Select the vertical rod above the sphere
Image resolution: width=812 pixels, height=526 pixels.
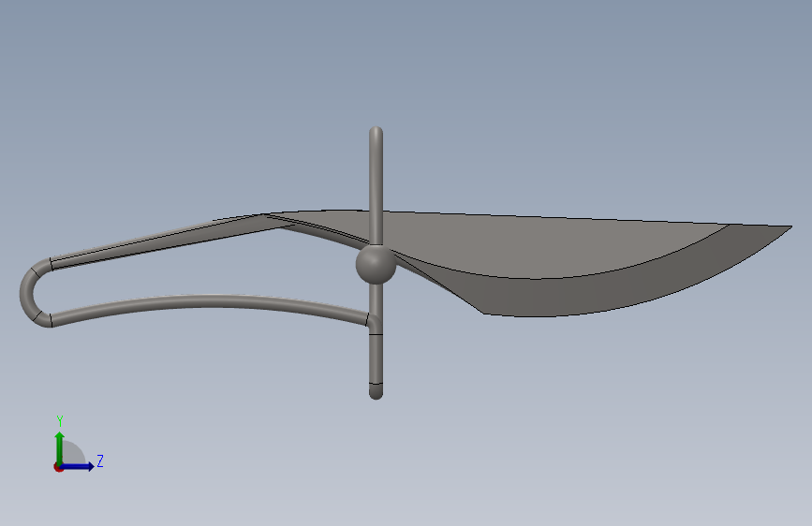tap(376, 185)
